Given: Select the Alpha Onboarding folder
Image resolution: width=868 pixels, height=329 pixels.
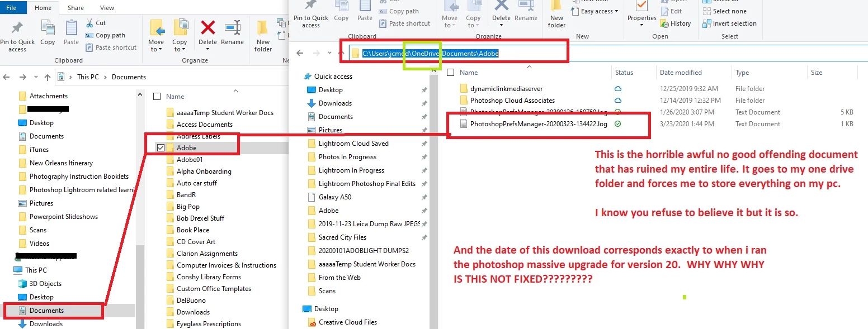Looking at the screenshot, I should point(204,171).
